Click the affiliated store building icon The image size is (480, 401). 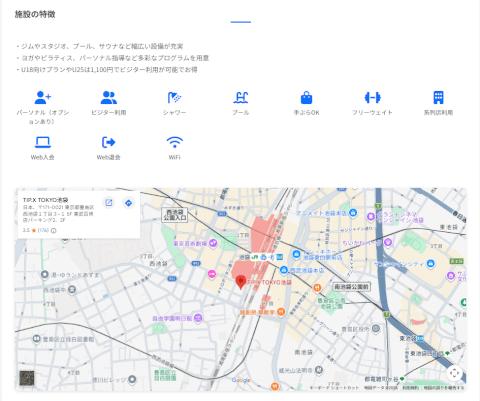tap(438, 98)
